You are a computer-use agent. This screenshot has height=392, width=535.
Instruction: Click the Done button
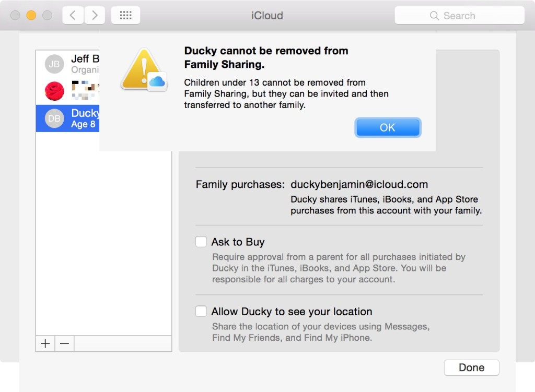point(471,367)
